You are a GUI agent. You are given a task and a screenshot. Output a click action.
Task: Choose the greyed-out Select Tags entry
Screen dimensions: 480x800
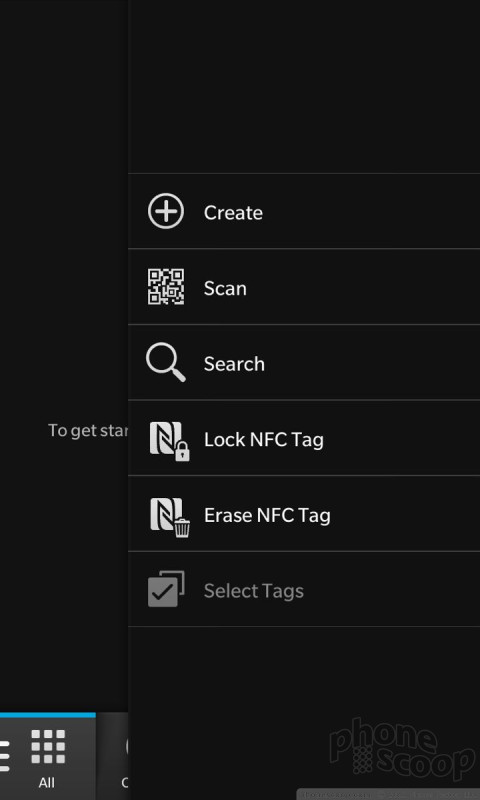304,589
